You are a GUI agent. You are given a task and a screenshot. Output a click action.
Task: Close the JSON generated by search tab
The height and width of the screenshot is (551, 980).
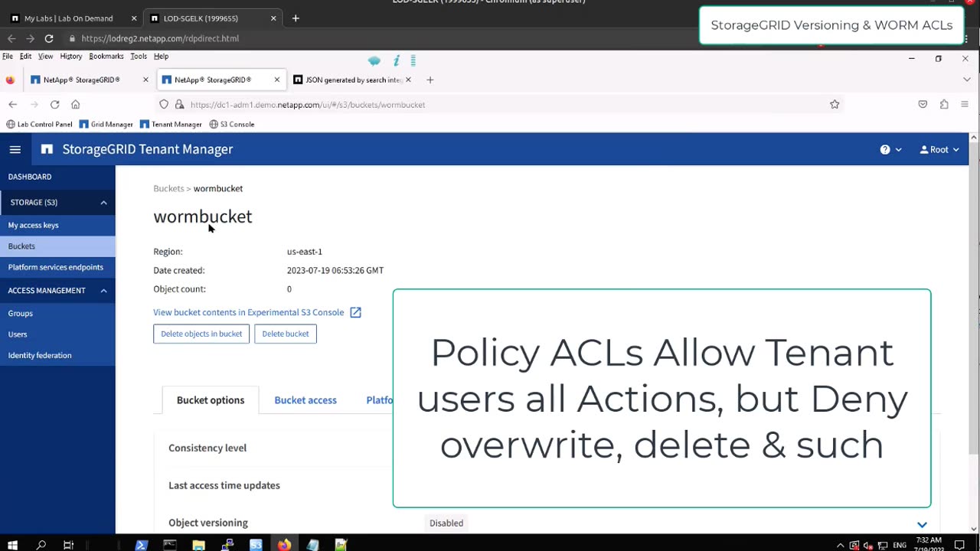(408, 80)
